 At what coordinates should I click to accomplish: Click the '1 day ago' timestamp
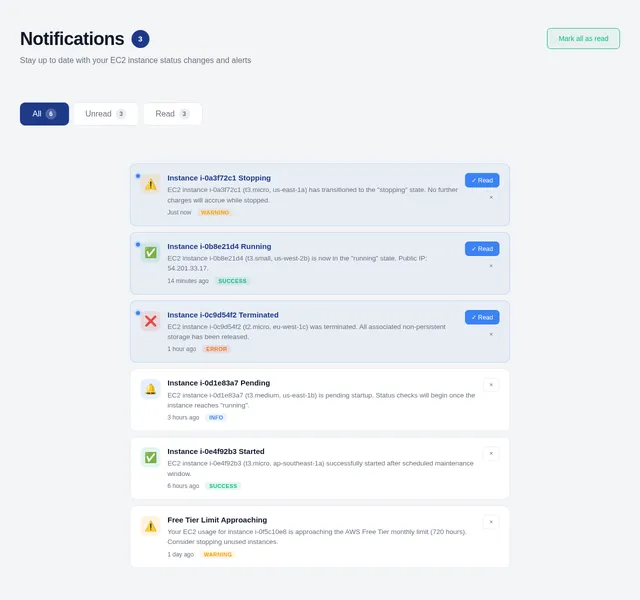180,555
